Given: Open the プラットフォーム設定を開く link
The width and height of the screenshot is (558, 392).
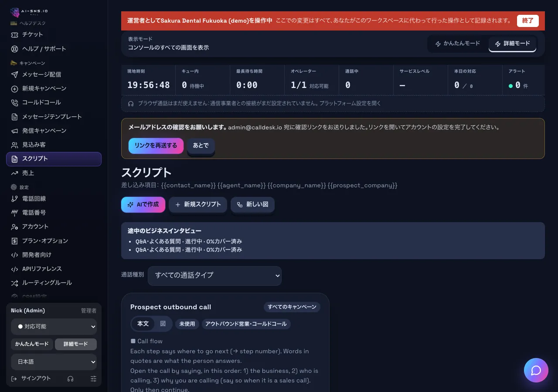Looking at the screenshot, I should [x=350, y=104].
